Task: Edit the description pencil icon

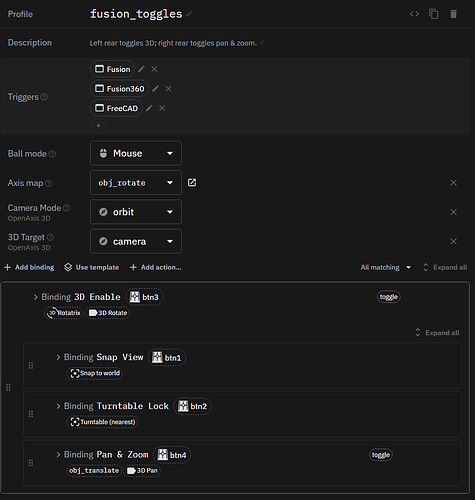Action: point(262,43)
